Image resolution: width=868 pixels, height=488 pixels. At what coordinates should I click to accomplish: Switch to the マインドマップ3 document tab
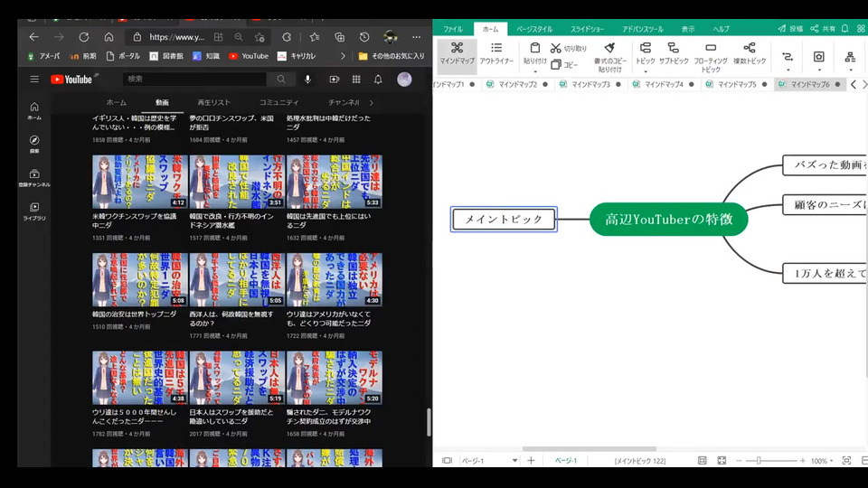point(590,85)
